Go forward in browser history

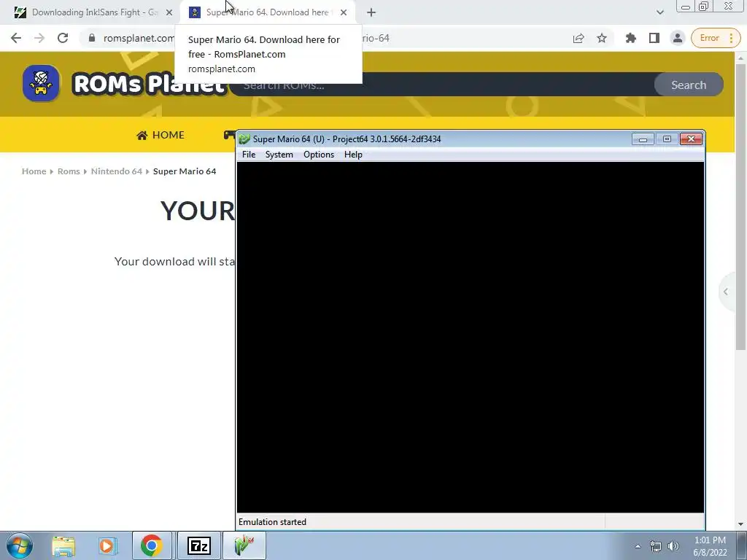[x=39, y=38]
